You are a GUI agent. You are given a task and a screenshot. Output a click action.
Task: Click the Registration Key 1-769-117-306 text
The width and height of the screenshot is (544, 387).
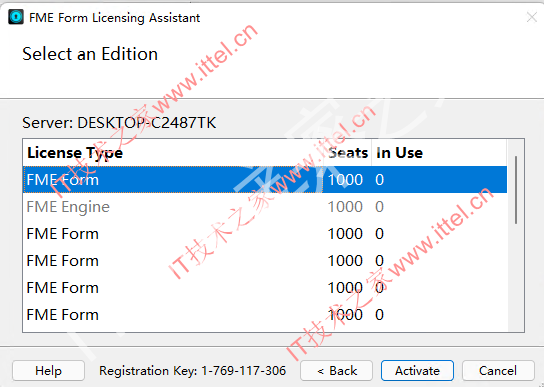point(193,371)
